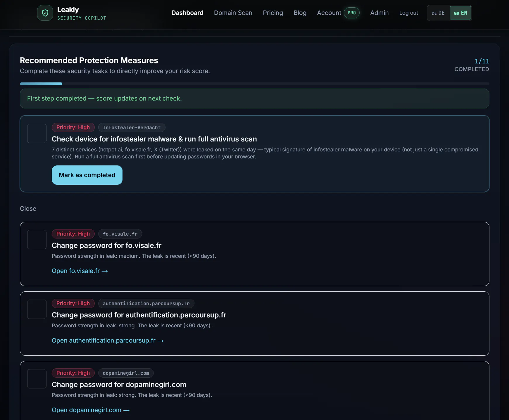Image resolution: width=509 pixels, height=420 pixels.
Task: Check the parcoursup password task checkbox
Action: pos(37,309)
